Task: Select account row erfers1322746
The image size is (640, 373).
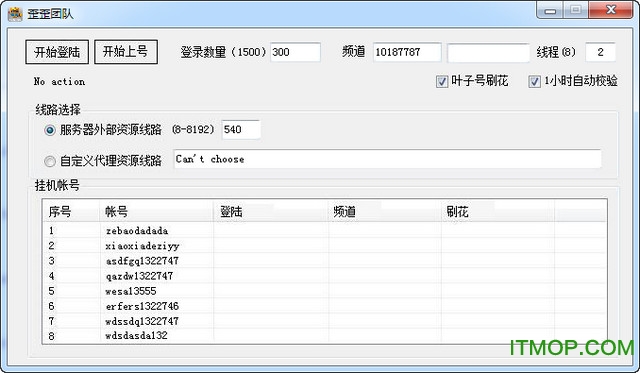Action: tap(324, 306)
